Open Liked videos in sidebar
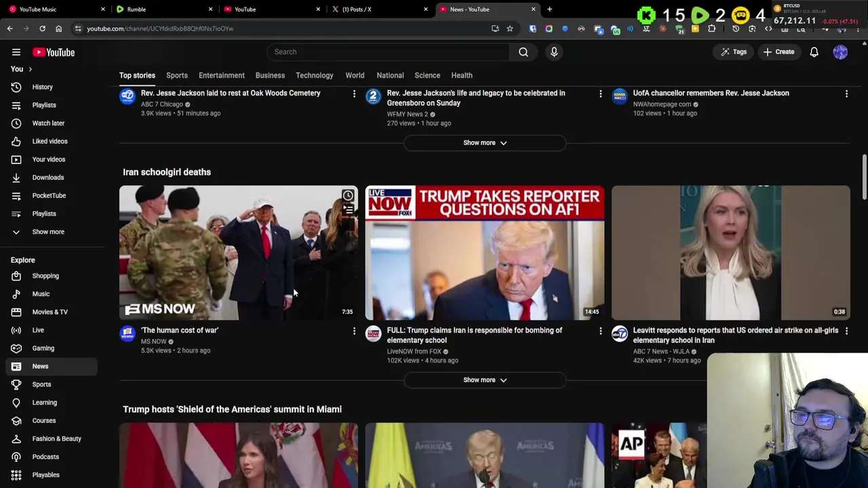The image size is (868, 488). coord(49,141)
